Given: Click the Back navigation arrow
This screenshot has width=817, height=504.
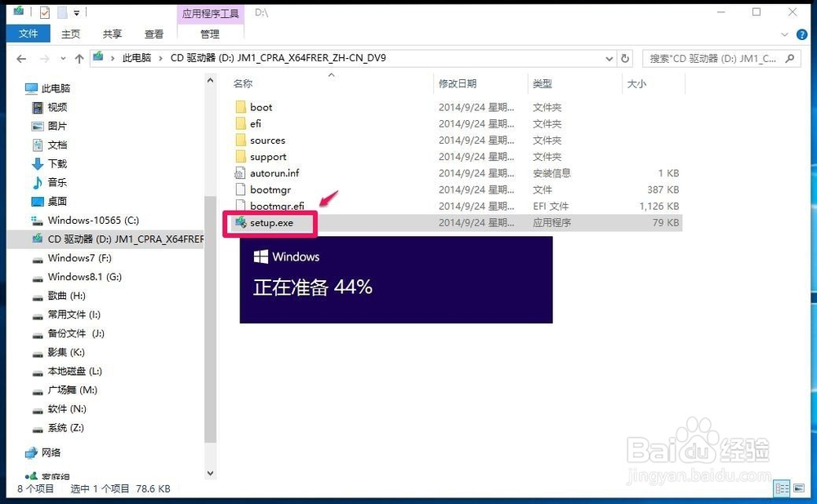Looking at the screenshot, I should (x=21, y=58).
